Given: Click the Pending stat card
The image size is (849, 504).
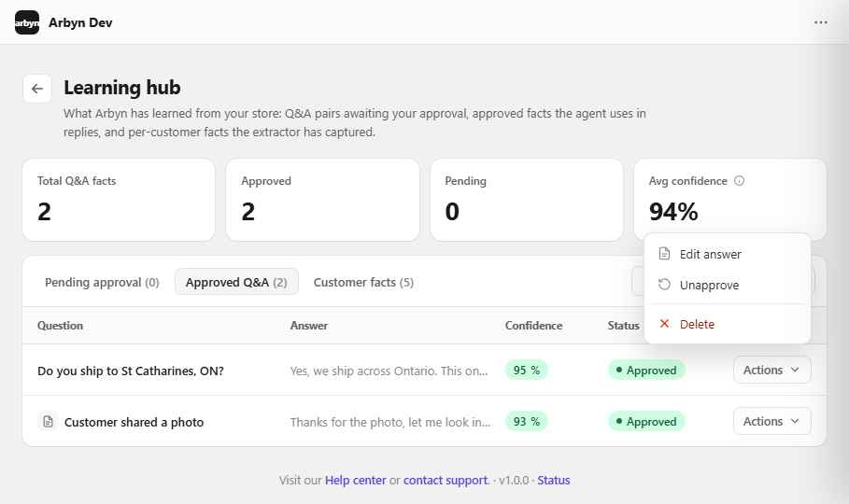Looking at the screenshot, I should point(526,200).
